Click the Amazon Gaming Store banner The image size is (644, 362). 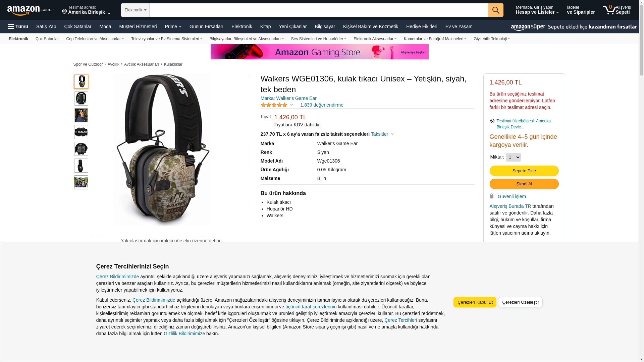tap(319, 52)
